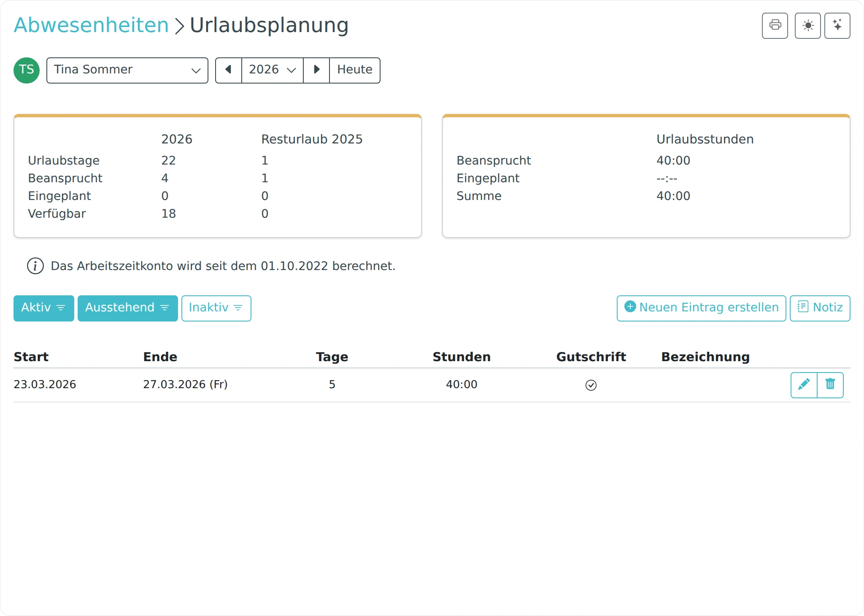
Task: Click the Resturlaub 2025 heading
Action: (312, 139)
